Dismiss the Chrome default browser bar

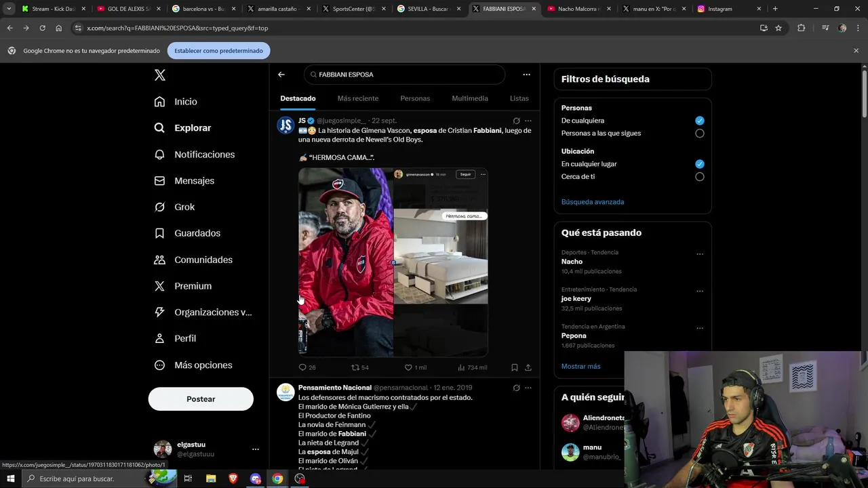click(856, 51)
